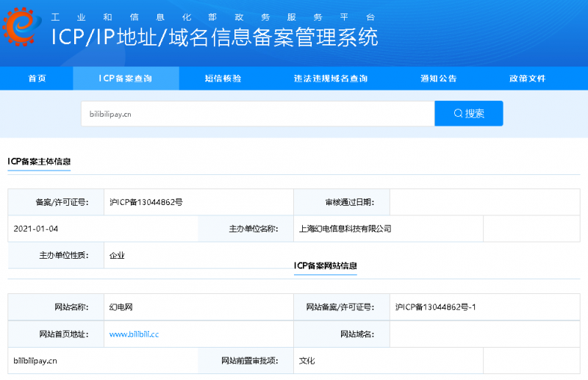Viewport: 588px width, 380px height.
Task: Switch to the 短信核验 tab
Action: [x=223, y=79]
